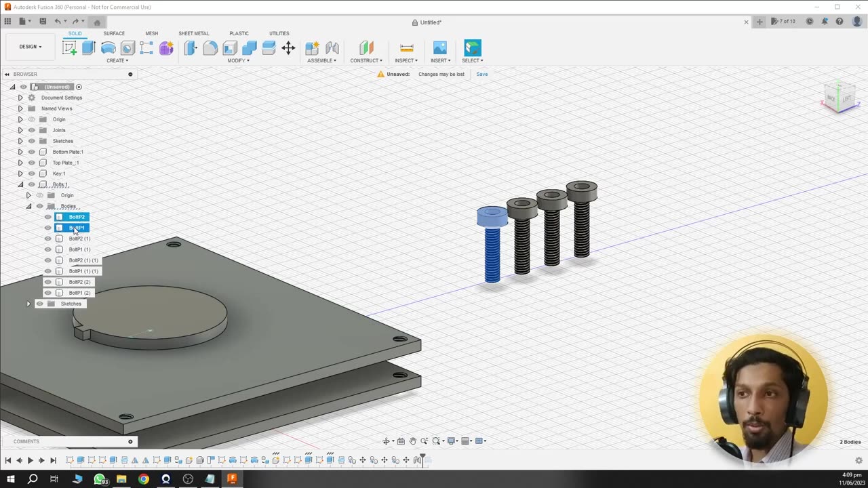
Task: Switch to the MESH tab
Action: [151, 33]
